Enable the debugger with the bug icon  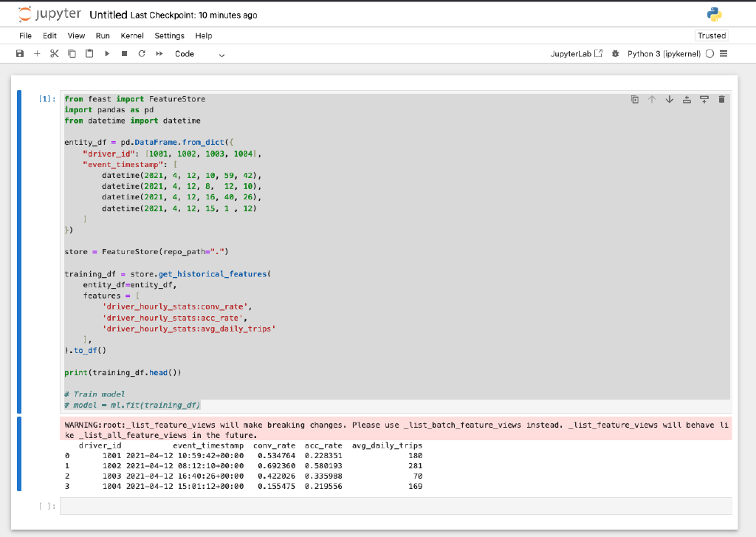coord(615,54)
